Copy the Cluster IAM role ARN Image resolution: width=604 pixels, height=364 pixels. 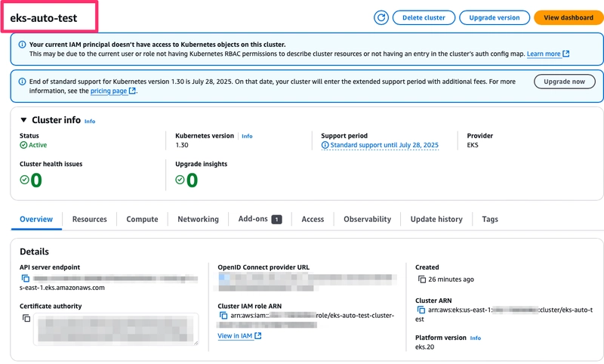pos(223,316)
